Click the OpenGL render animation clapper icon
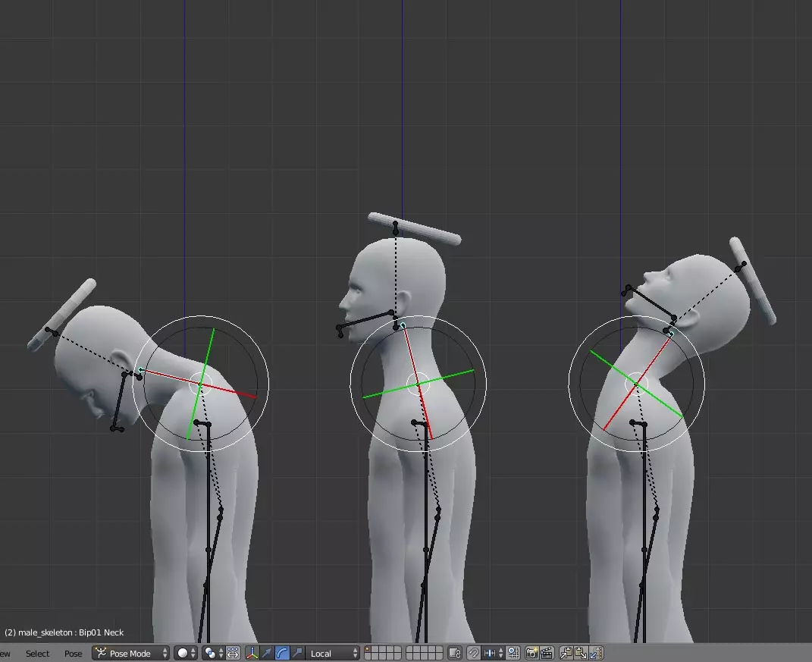812x662 pixels. (546, 653)
